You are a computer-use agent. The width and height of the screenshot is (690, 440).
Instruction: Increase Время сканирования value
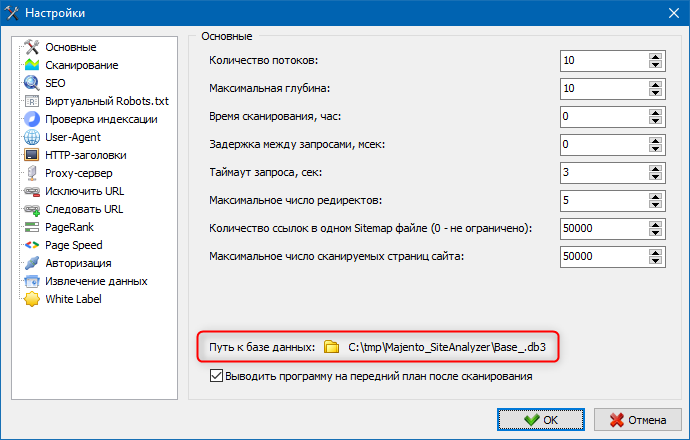pyautogui.click(x=655, y=113)
